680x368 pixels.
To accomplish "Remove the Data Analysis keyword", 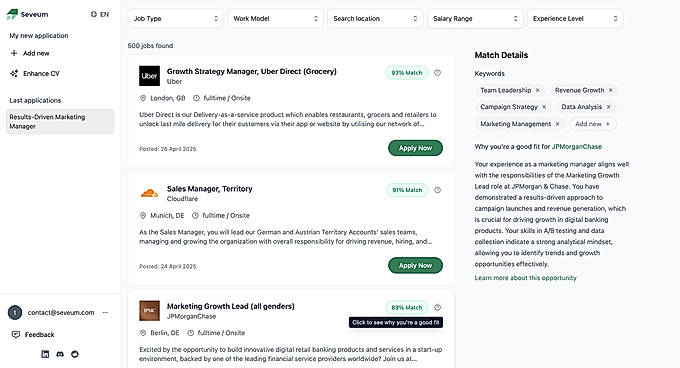I will (608, 107).
